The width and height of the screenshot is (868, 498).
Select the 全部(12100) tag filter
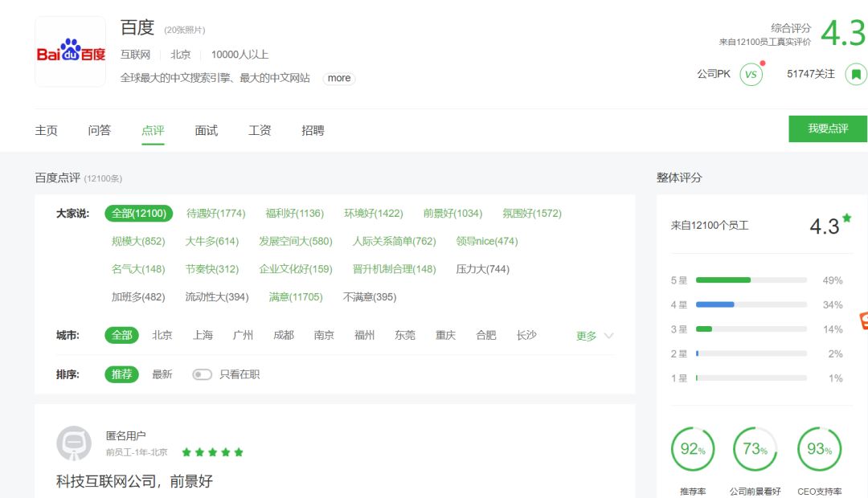139,213
